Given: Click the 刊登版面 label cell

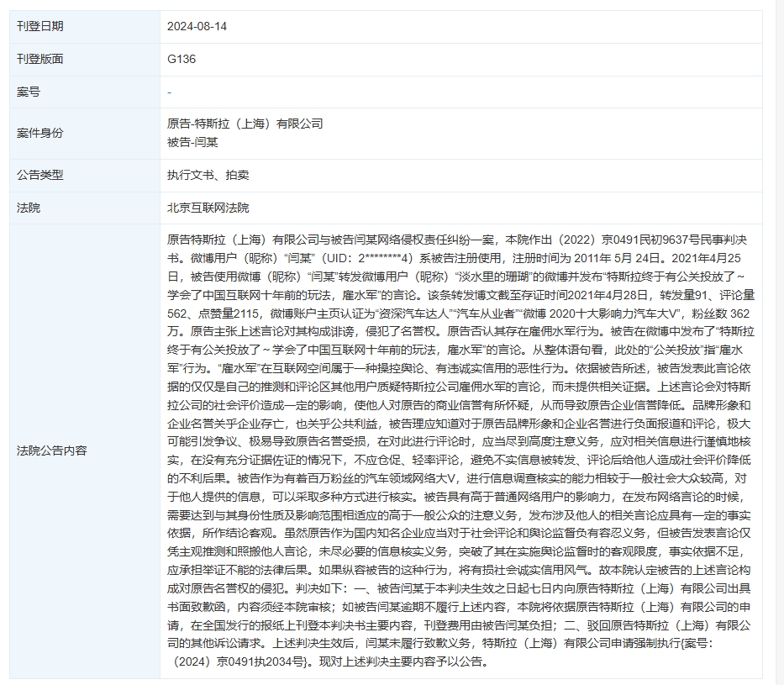Looking at the screenshot, I should [85, 59].
